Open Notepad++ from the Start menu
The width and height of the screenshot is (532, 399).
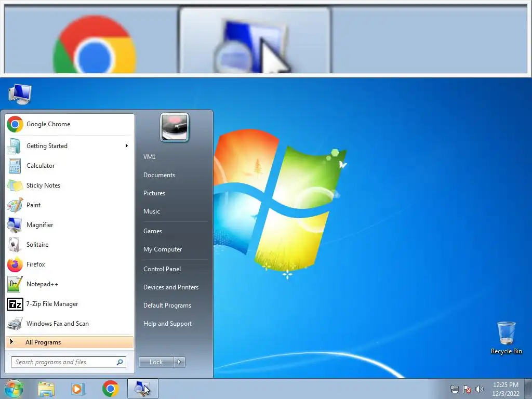pos(70,284)
